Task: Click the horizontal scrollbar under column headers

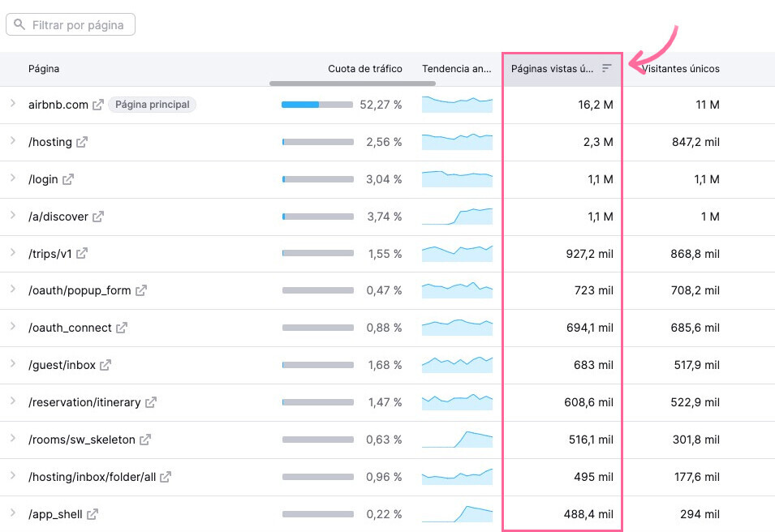Action: [341, 83]
